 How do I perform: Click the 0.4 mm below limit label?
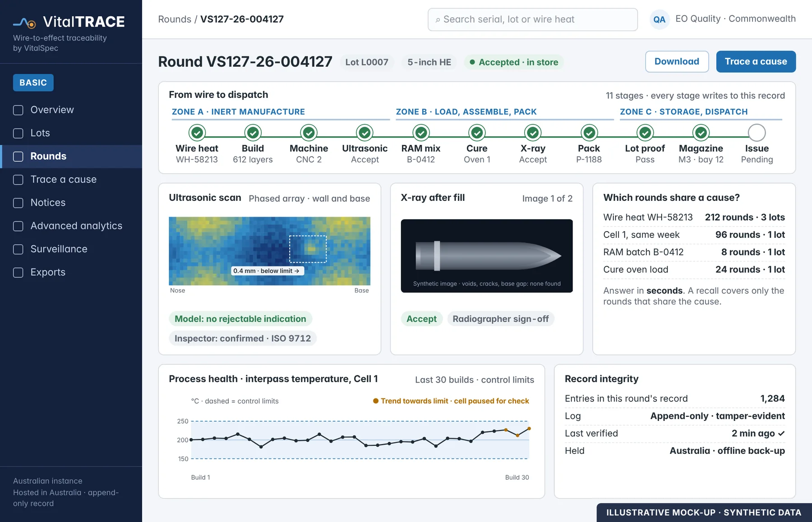(268, 271)
